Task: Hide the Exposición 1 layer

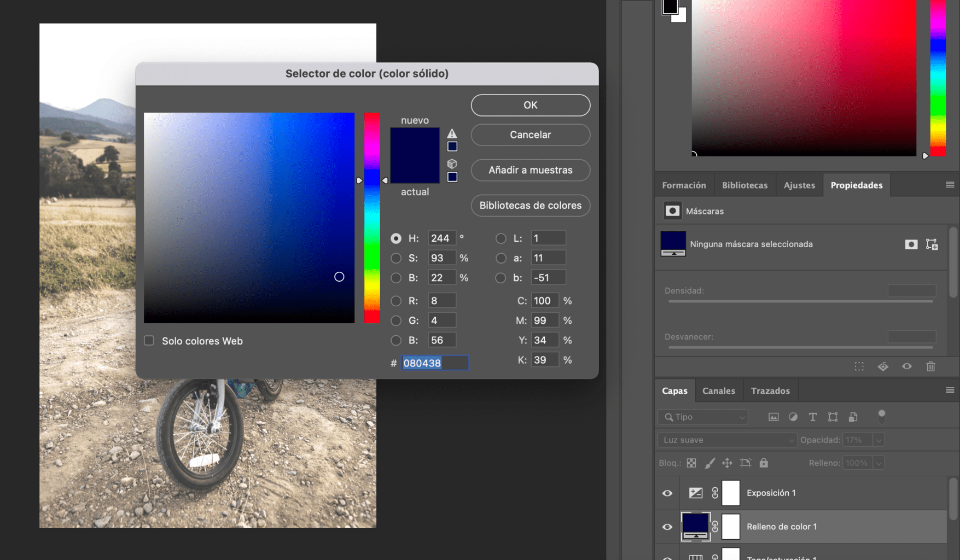Action: [667, 493]
